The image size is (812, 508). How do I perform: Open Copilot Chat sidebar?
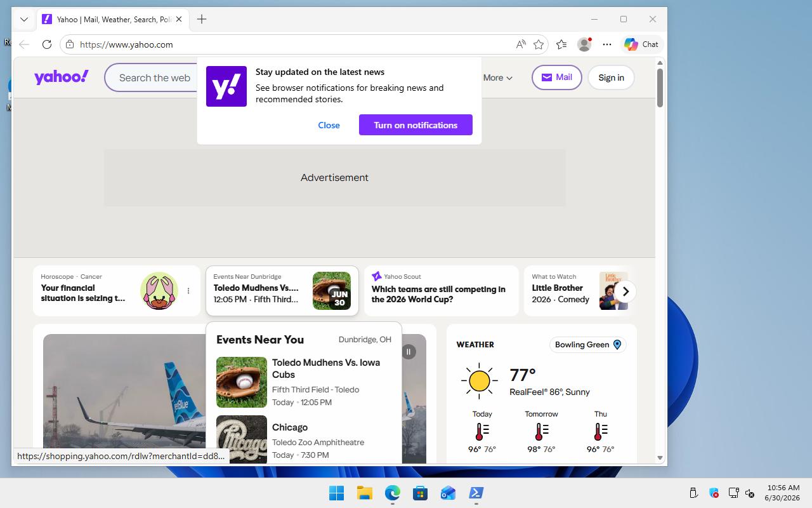641,44
